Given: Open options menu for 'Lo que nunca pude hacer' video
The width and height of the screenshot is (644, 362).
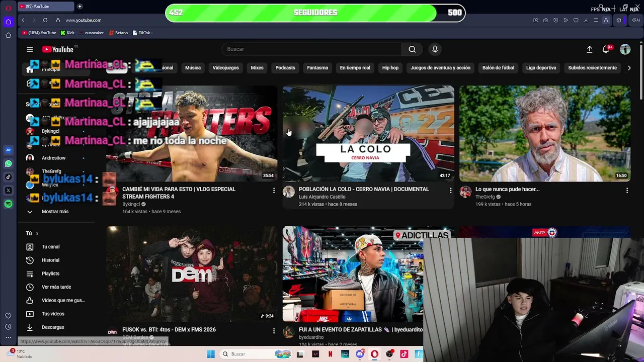Looking at the screenshot, I should (x=627, y=191).
